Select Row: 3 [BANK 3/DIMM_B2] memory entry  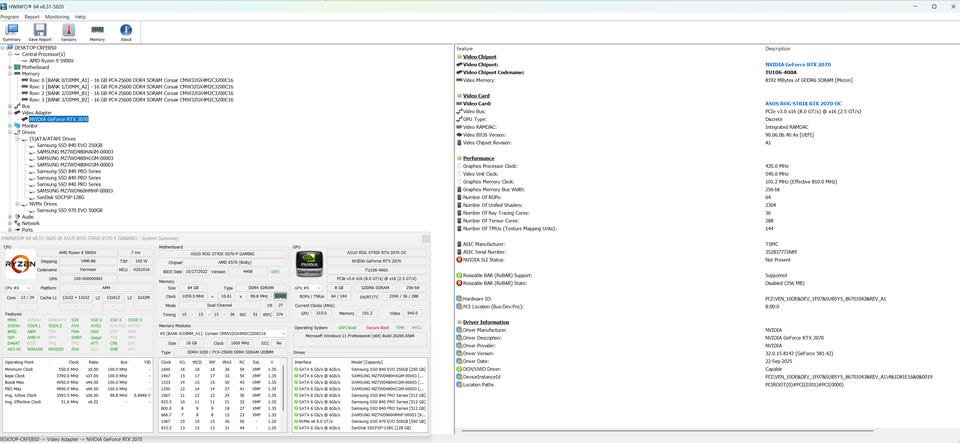click(x=131, y=100)
